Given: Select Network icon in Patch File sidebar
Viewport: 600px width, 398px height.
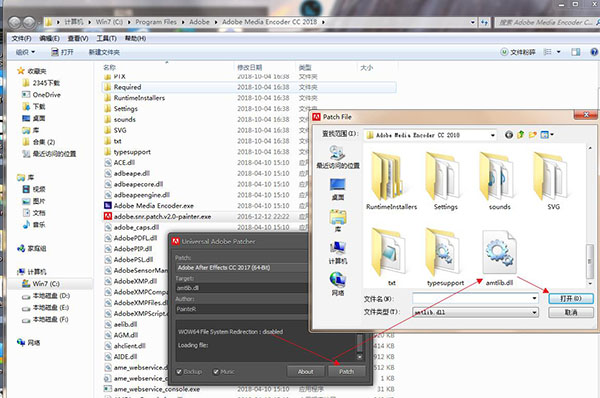Looking at the screenshot, I should tap(338, 284).
